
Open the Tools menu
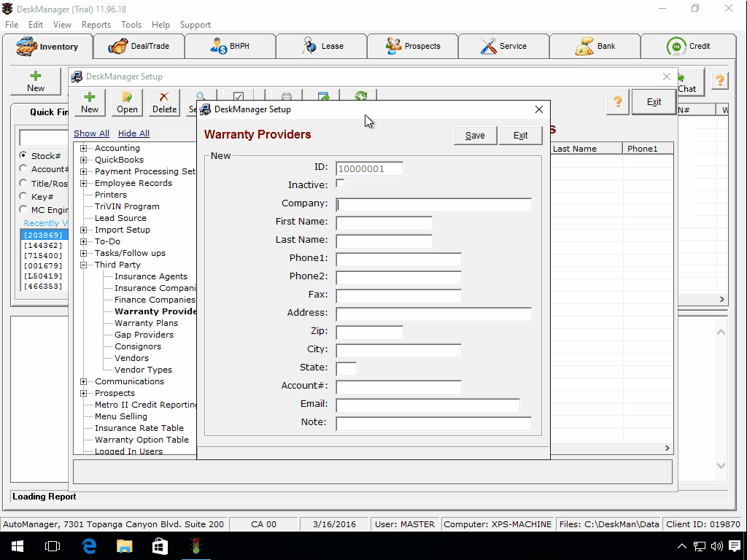click(x=131, y=25)
